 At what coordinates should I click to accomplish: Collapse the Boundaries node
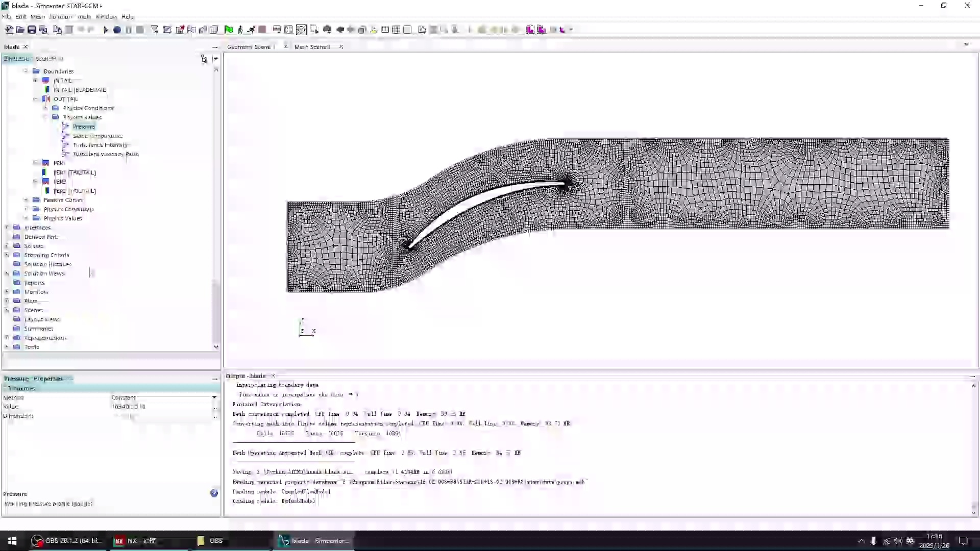(x=26, y=71)
